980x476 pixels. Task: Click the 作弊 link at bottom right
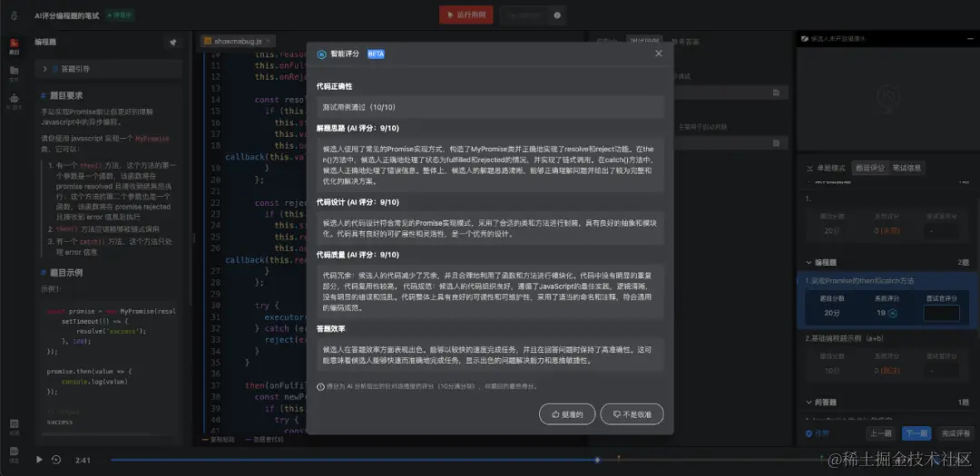click(x=818, y=433)
